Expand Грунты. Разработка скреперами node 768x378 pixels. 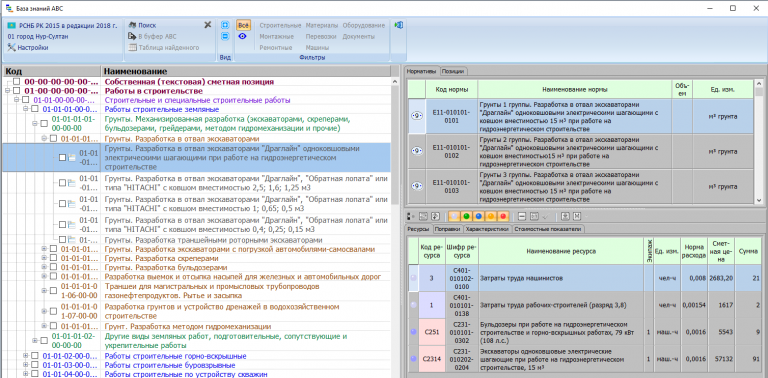[45, 258]
